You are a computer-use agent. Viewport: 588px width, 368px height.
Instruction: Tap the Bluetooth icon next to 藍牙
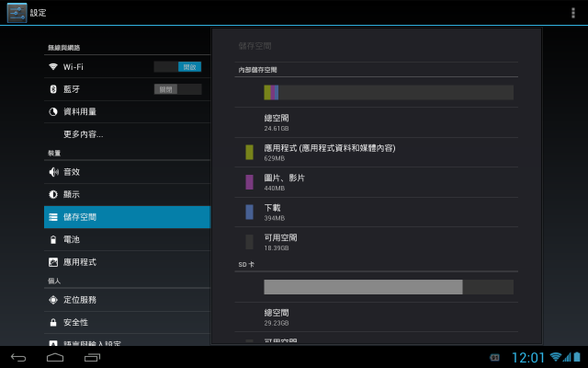[x=53, y=89]
